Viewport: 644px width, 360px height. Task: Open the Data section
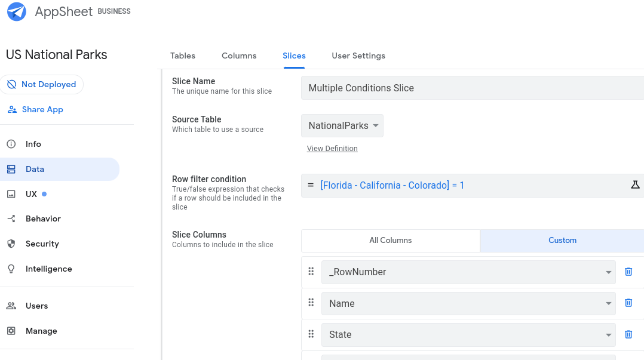[x=60, y=169]
